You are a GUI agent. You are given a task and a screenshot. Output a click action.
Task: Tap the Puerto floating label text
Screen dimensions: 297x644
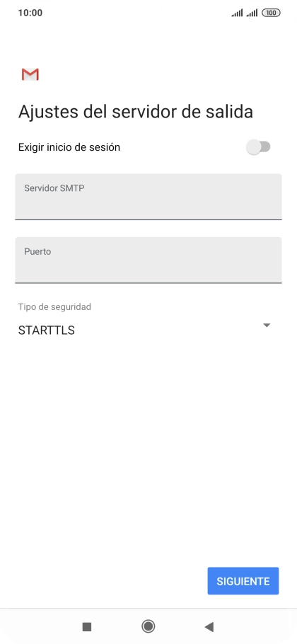(37, 251)
